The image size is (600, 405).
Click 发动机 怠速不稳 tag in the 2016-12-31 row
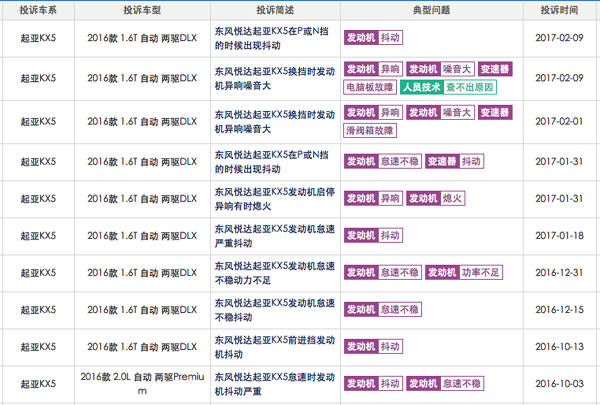(x=383, y=273)
